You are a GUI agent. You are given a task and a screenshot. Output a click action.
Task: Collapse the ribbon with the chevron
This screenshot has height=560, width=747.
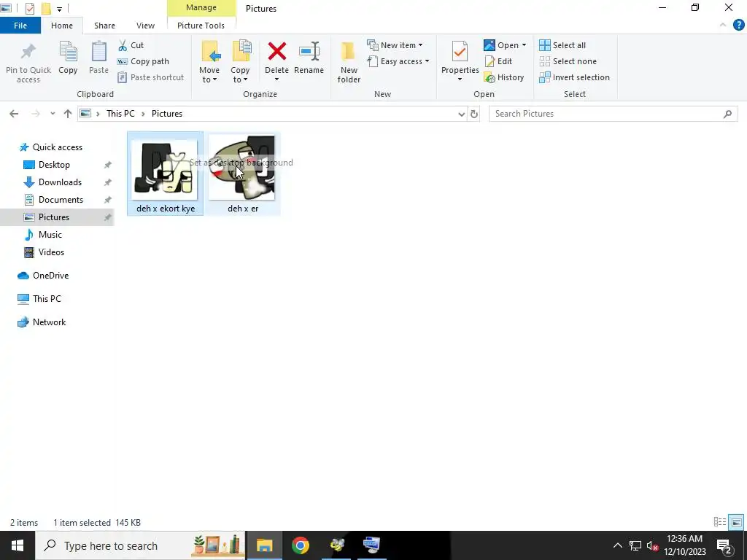pos(723,26)
